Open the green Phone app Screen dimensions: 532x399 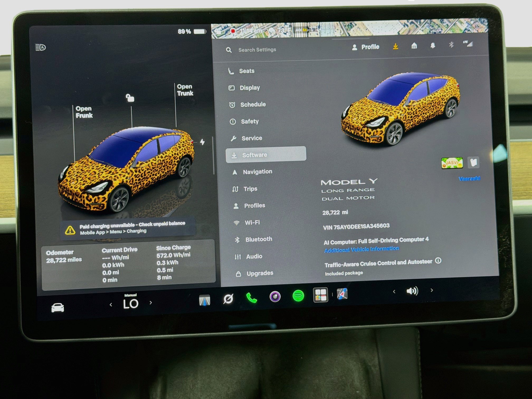(x=251, y=298)
